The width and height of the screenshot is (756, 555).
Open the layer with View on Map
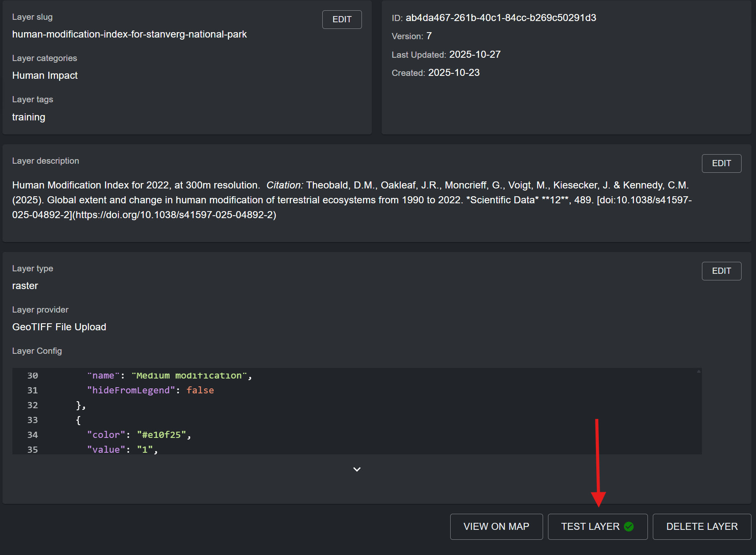496,527
